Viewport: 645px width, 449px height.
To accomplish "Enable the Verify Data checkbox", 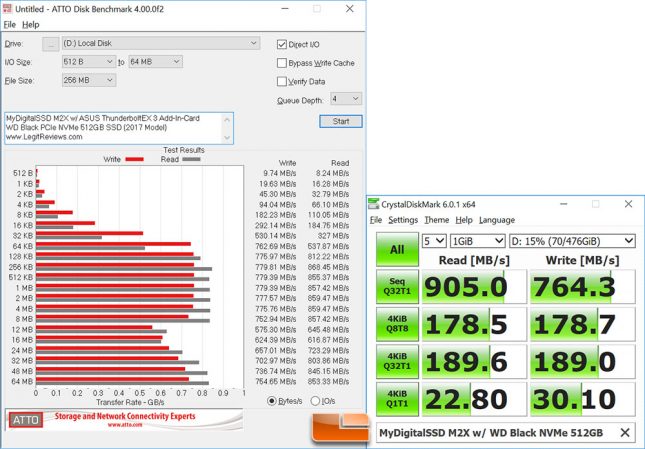I will point(282,81).
